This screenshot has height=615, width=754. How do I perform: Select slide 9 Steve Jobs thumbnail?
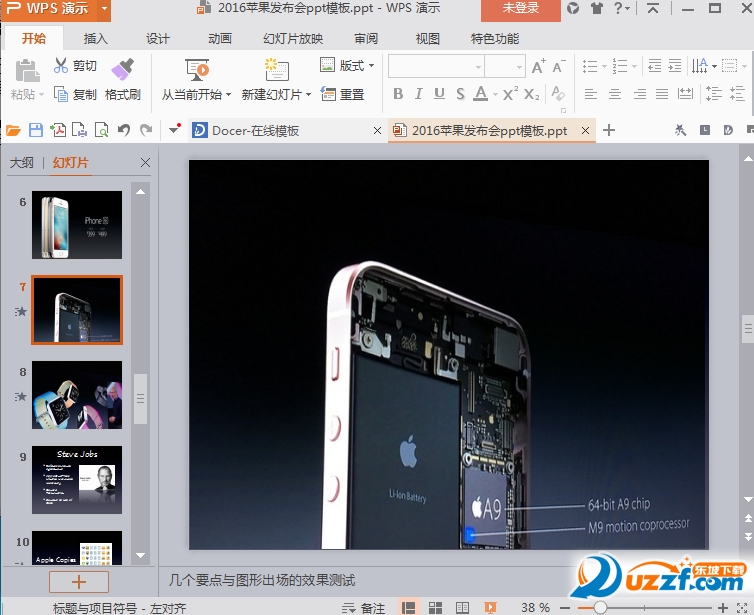pyautogui.click(x=77, y=480)
